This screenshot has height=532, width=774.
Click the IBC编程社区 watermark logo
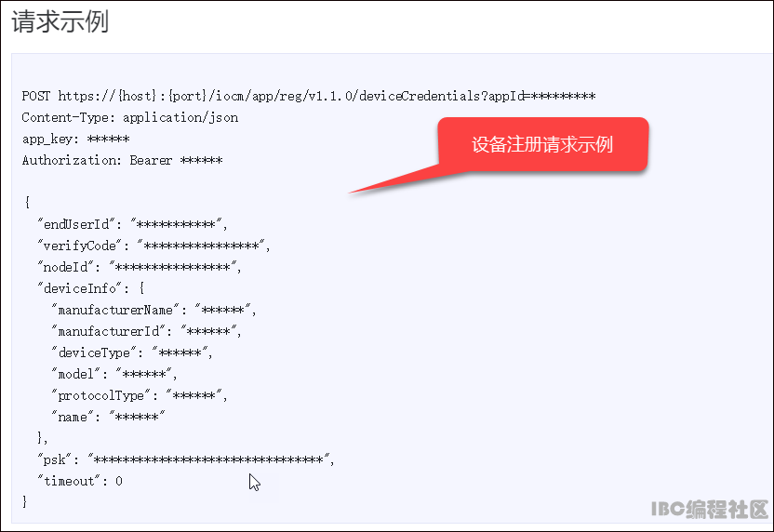[709, 510]
